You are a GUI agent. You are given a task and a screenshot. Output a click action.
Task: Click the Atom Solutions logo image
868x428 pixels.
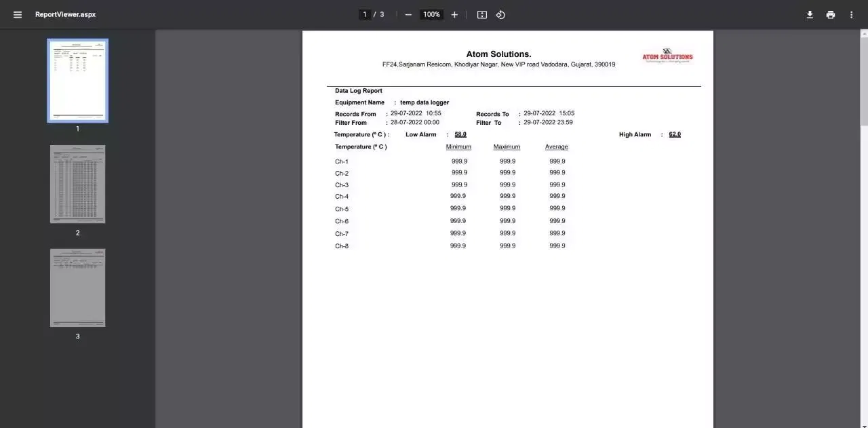(667, 56)
